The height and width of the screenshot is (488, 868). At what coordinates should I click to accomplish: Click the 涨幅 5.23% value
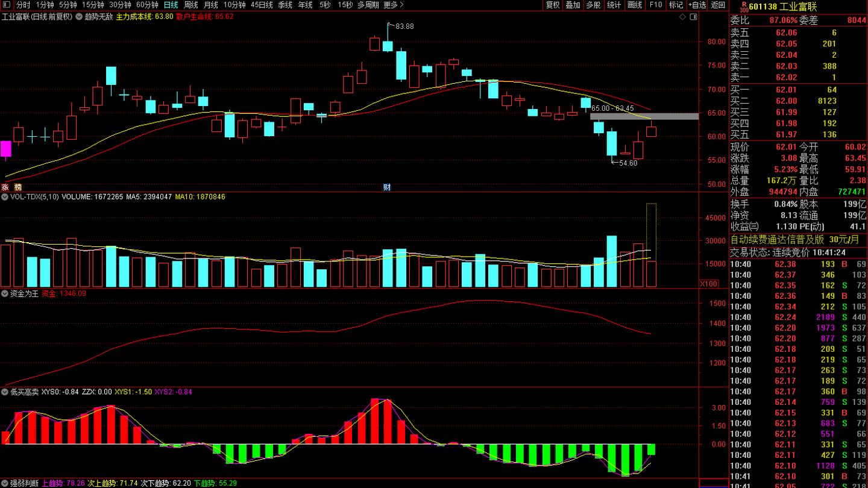tap(786, 169)
